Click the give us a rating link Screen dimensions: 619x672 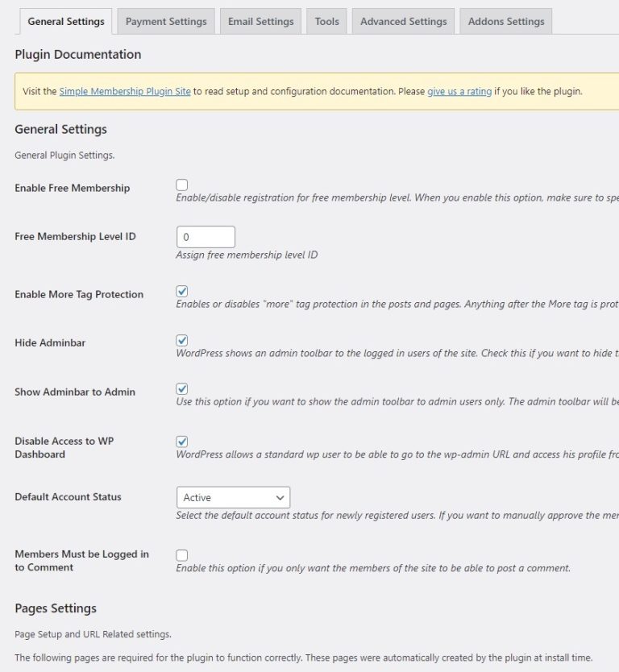[x=459, y=91]
